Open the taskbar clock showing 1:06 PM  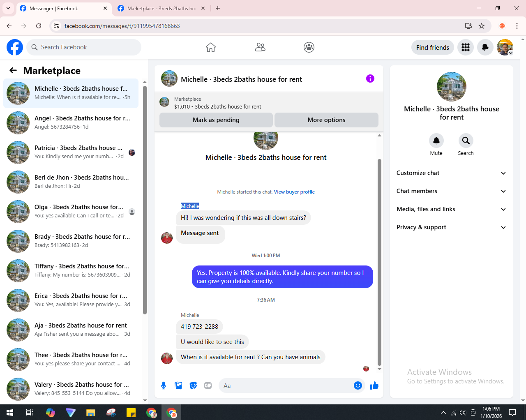click(491, 413)
